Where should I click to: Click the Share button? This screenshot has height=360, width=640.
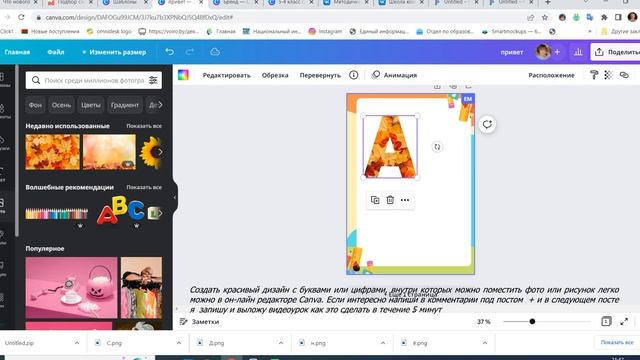(616, 52)
